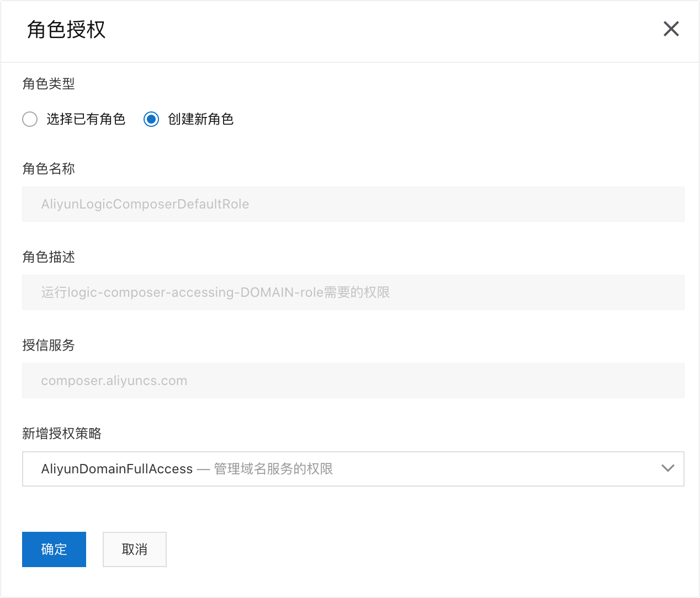
Task: Select the 选择已有角色 radio option
Action: coord(30,119)
